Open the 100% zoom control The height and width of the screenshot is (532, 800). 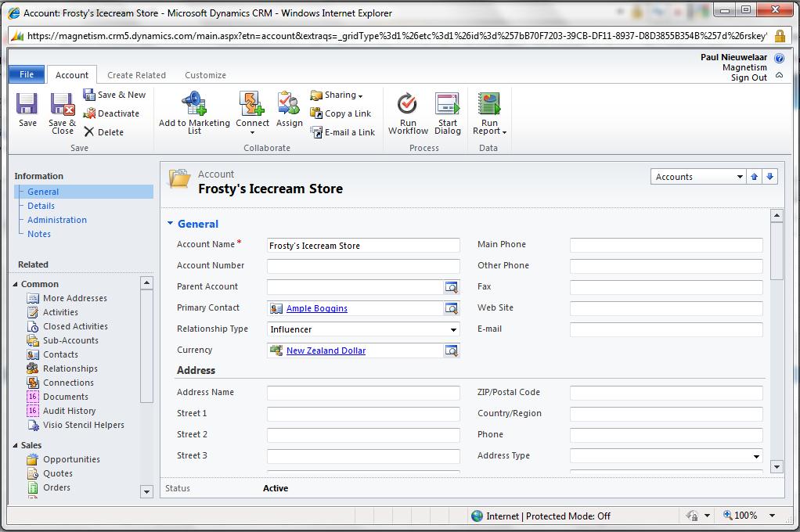click(748, 516)
